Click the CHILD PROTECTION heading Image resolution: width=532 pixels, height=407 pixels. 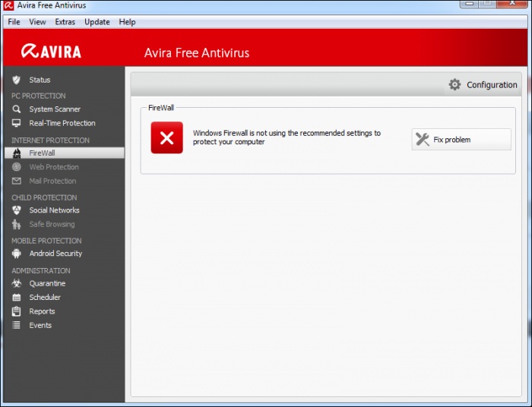click(44, 197)
